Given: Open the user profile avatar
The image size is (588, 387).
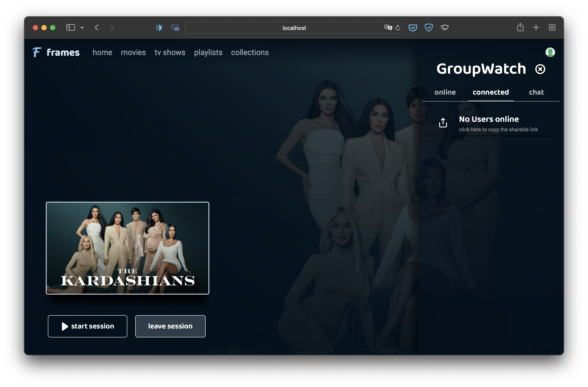Looking at the screenshot, I should tap(550, 52).
